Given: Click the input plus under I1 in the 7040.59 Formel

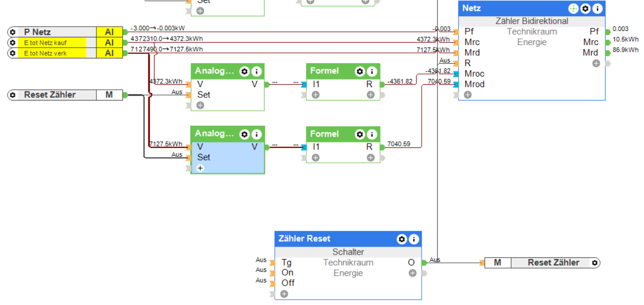Looking at the screenshot, I should click(x=315, y=158).
